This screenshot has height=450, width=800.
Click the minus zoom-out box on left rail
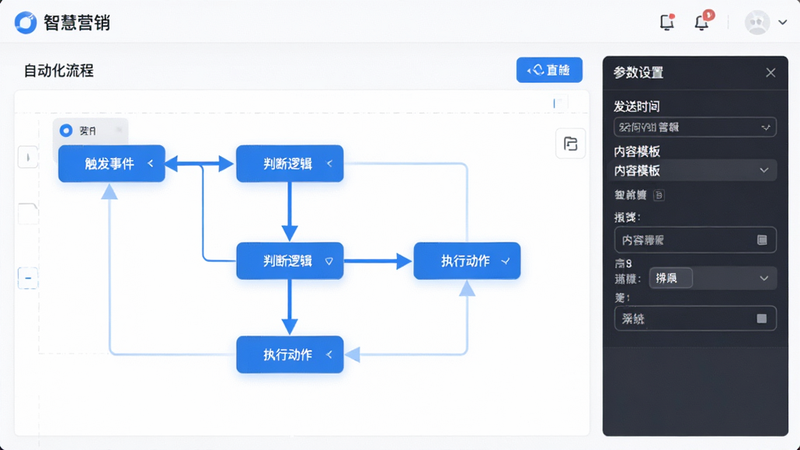tap(28, 278)
